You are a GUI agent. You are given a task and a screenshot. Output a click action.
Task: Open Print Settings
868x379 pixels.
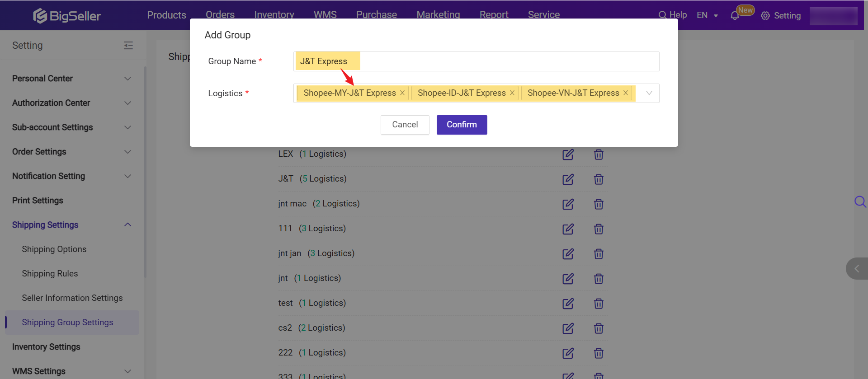pyautogui.click(x=38, y=201)
